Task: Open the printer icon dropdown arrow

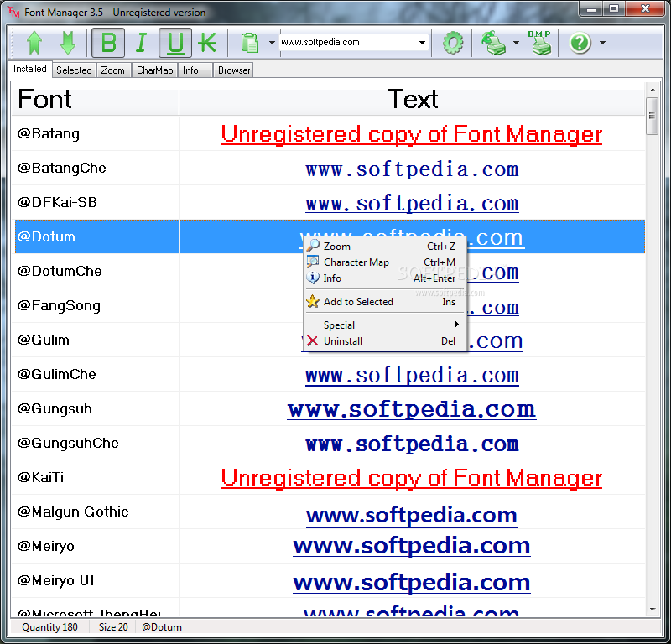Action: click(516, 43)
